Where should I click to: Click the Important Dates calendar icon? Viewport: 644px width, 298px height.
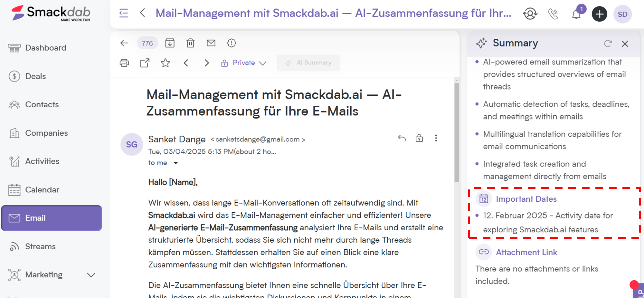(x=484, y=199)
